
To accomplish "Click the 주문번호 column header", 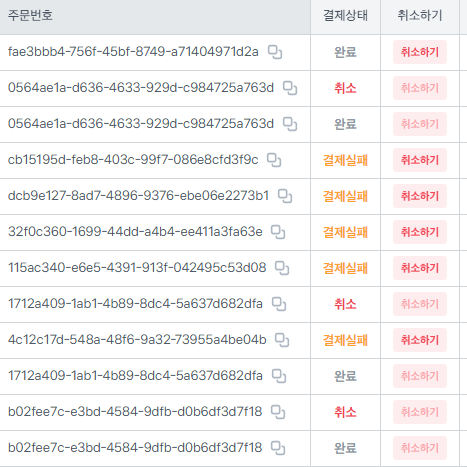I will tap(30, 15).
